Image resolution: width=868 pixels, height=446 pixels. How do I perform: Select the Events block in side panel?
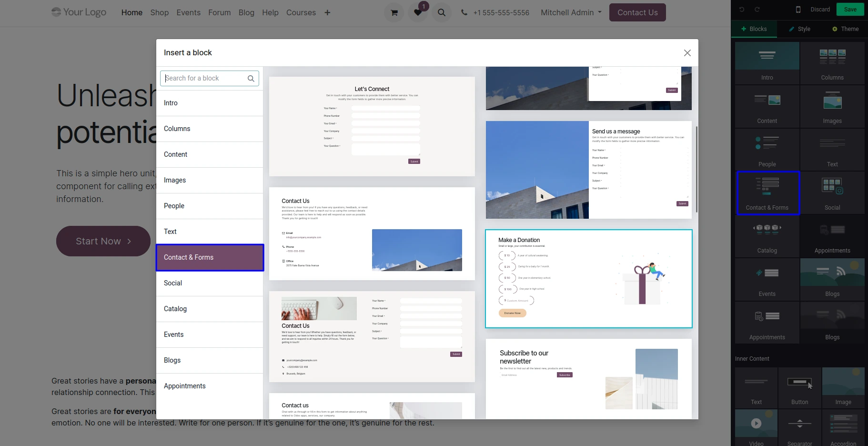[767, 280]
